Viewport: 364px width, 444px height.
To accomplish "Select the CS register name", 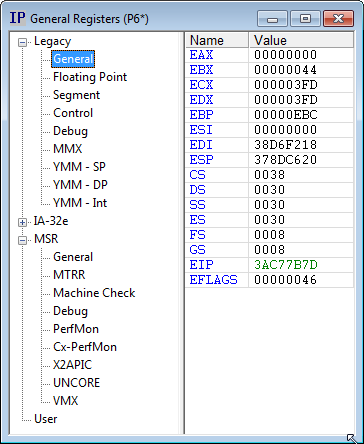I will tap(197, 175).
